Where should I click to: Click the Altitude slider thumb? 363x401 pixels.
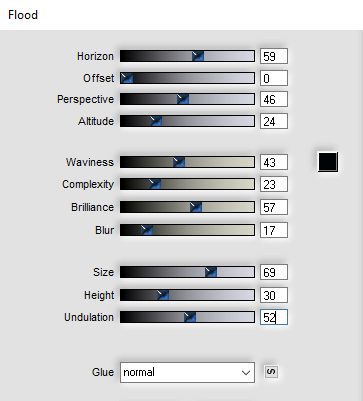156,121
